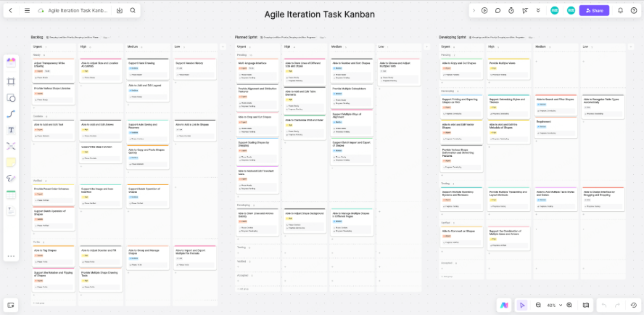Select the Developing Sprint board title
644x315 pixels.
pos(453,37)
